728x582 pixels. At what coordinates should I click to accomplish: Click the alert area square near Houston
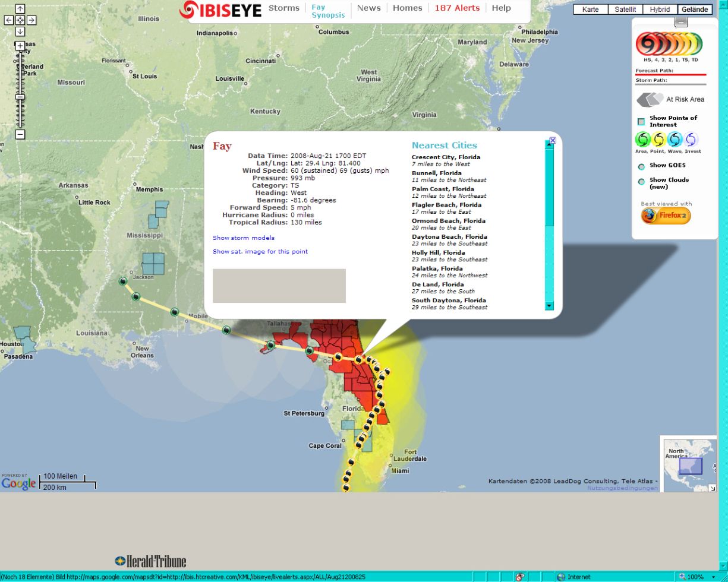tap(25, 340)
